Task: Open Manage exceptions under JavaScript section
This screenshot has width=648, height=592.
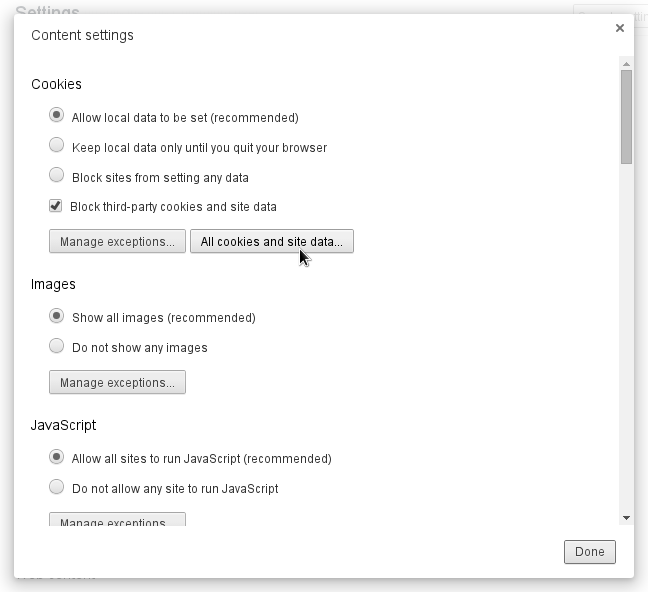Action: 117,521
